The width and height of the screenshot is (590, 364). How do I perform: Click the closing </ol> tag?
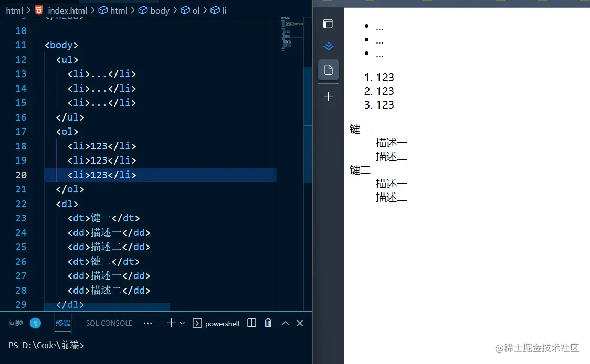coord(70,189)
